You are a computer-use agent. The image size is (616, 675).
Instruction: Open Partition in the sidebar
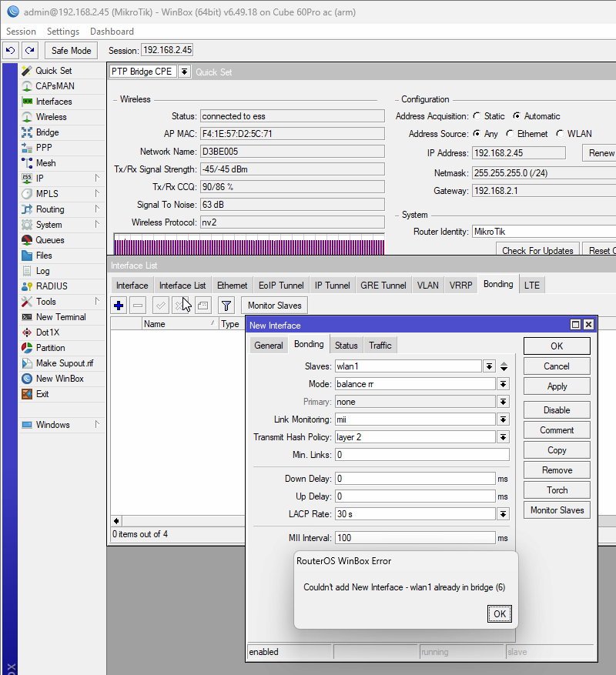click(x=50, y=348)
